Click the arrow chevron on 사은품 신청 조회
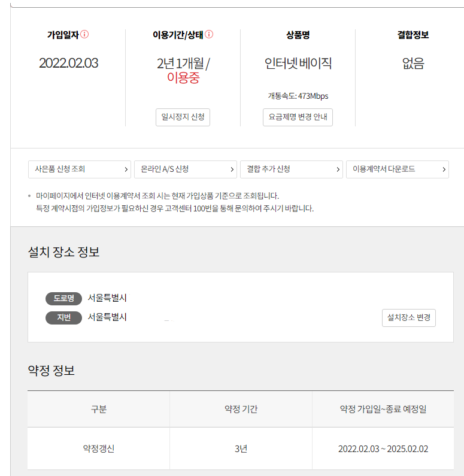The image size is (464, 476). 126,169
